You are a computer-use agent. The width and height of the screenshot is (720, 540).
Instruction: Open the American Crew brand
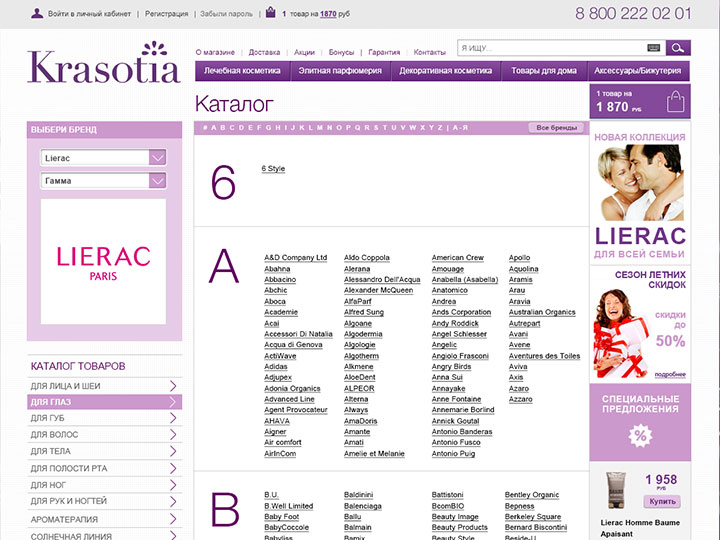(458, 258)
